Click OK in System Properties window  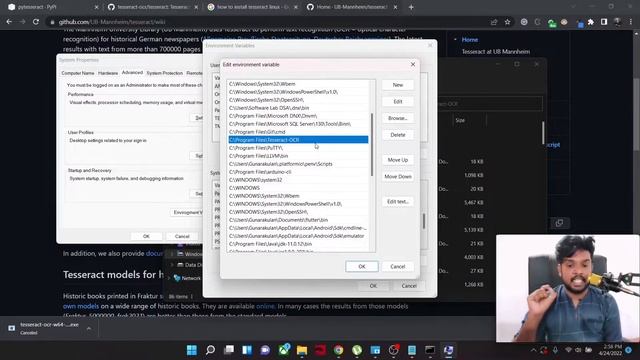(146, 236)
